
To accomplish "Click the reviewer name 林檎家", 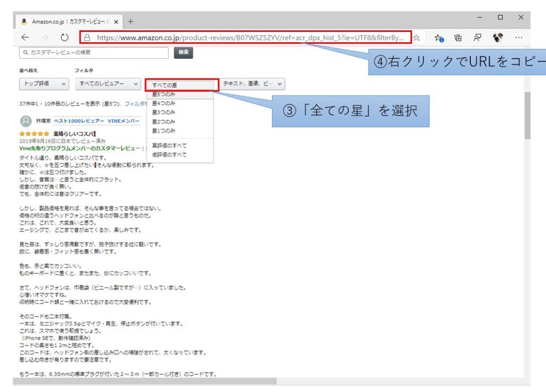I will (x=43, y=121).
